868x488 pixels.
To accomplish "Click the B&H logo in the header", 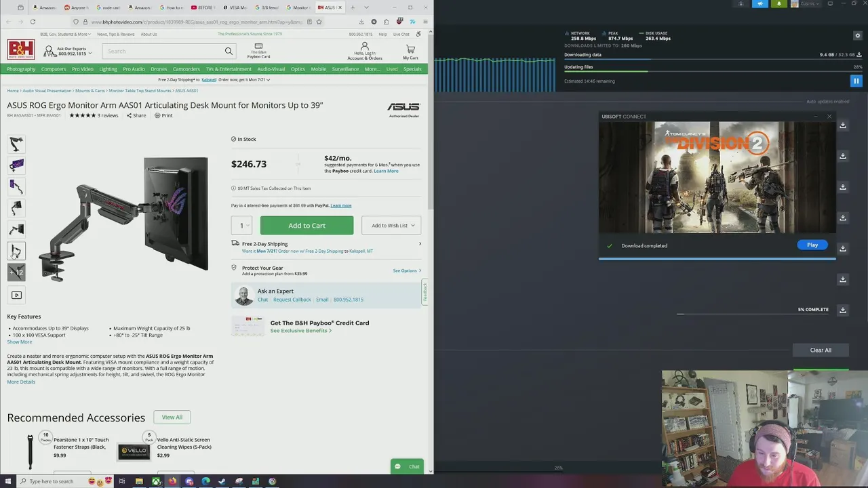I will (20, 49).
